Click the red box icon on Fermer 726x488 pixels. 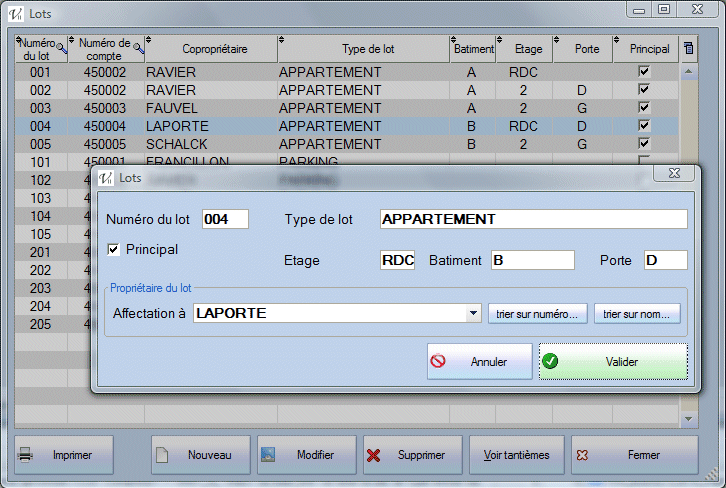(582, 455)
